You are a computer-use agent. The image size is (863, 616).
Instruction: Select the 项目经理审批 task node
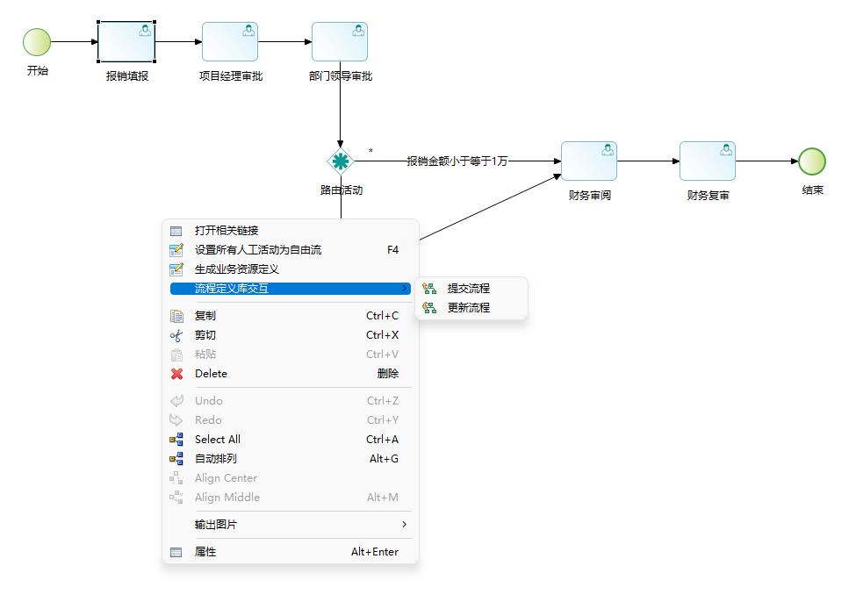(x=230, y=42)
